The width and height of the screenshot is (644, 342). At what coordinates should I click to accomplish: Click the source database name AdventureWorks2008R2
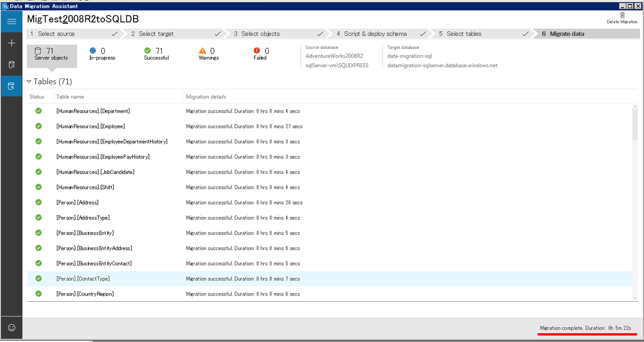pos(334,56)
